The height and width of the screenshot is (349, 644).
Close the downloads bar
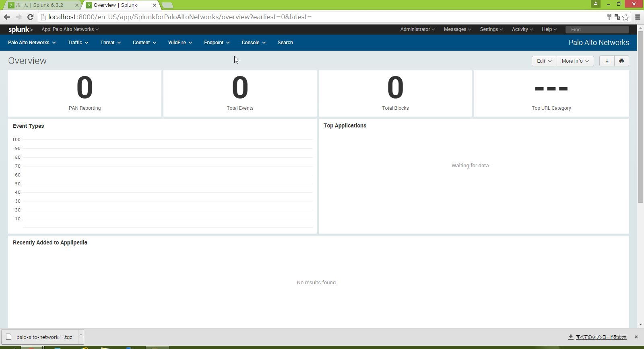click(x=636, y=337)
